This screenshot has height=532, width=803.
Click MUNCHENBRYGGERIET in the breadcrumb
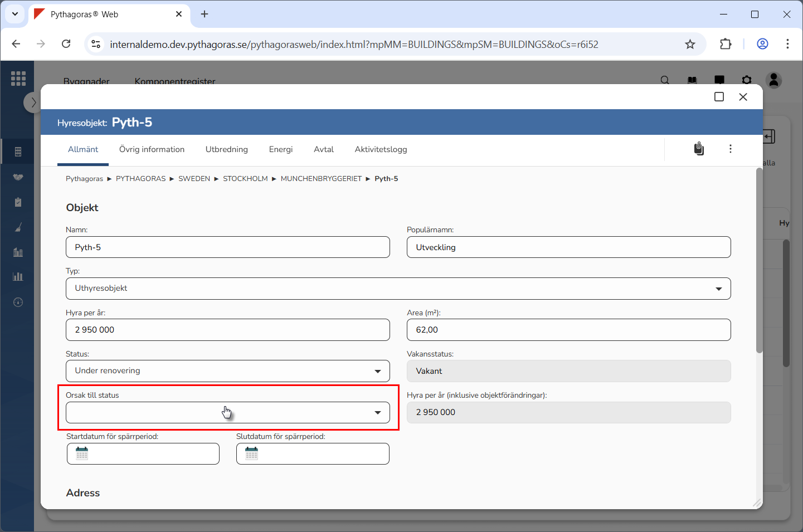coord(321,179)
